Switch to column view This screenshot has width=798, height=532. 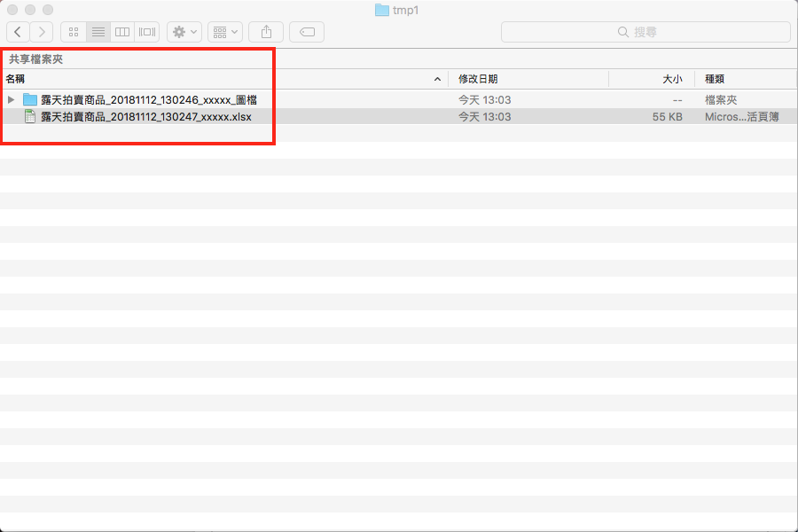point(122,32)
